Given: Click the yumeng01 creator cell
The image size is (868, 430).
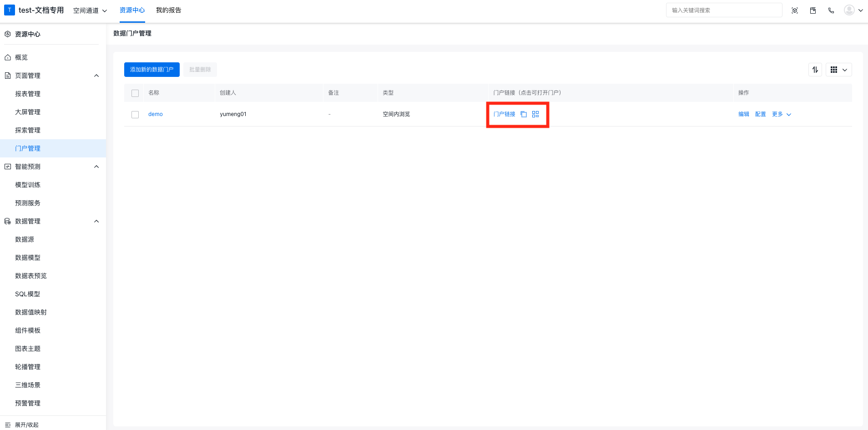Looking at the screenshot, I should 233,114.
